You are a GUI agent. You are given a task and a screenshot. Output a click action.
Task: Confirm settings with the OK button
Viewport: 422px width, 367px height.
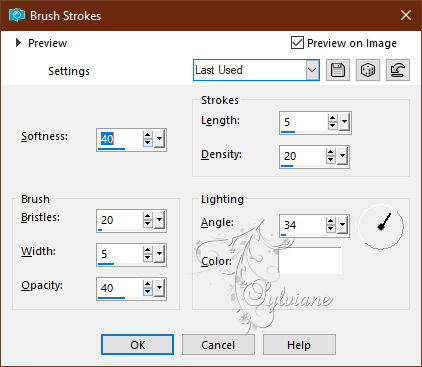(137, 345)
